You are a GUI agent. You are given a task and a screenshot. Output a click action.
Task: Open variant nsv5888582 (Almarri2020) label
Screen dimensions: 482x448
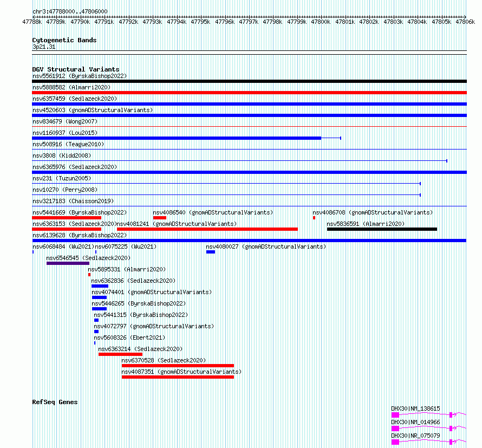(71, 87)
